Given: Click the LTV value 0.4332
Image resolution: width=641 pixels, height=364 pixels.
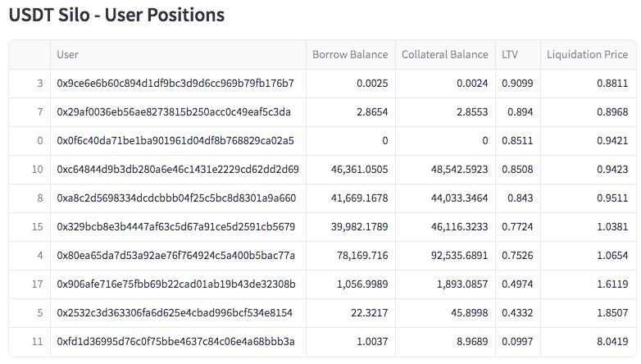Looking at the screenshot, I should 516,313.
